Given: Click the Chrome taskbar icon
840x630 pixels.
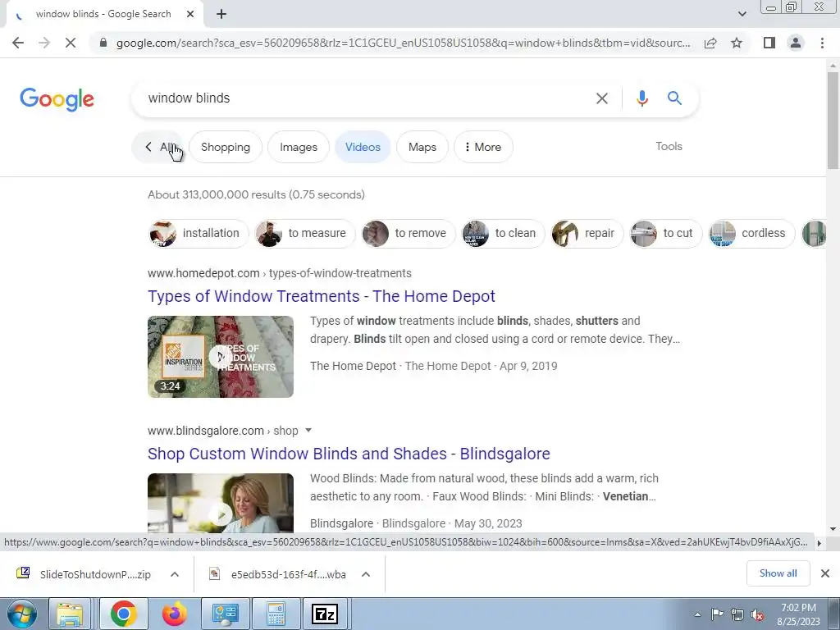Looking at the screenshot, I should click(123, 614).
